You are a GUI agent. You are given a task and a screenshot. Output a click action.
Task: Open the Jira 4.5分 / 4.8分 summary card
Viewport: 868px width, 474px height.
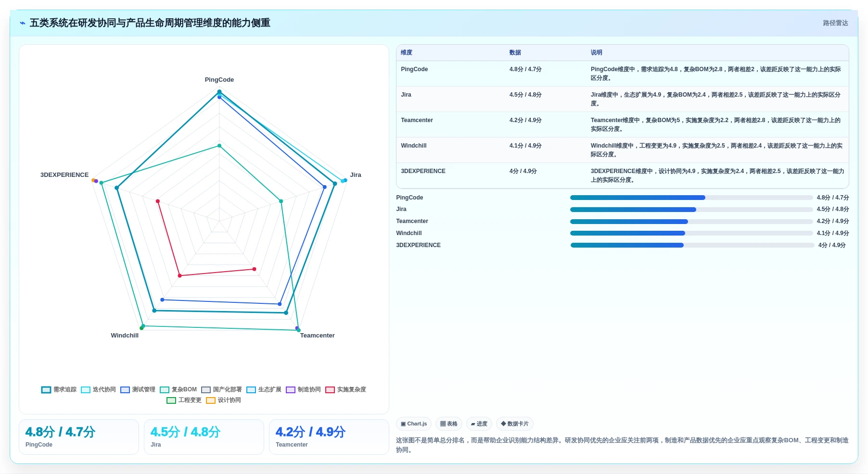click(x=204, y=437)
